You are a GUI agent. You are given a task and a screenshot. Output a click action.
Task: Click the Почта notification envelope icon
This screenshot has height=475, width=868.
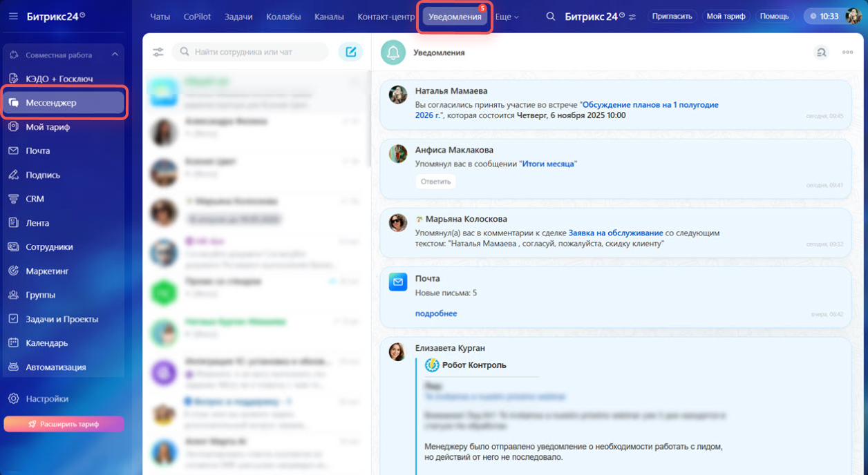(x=398, y=282)
